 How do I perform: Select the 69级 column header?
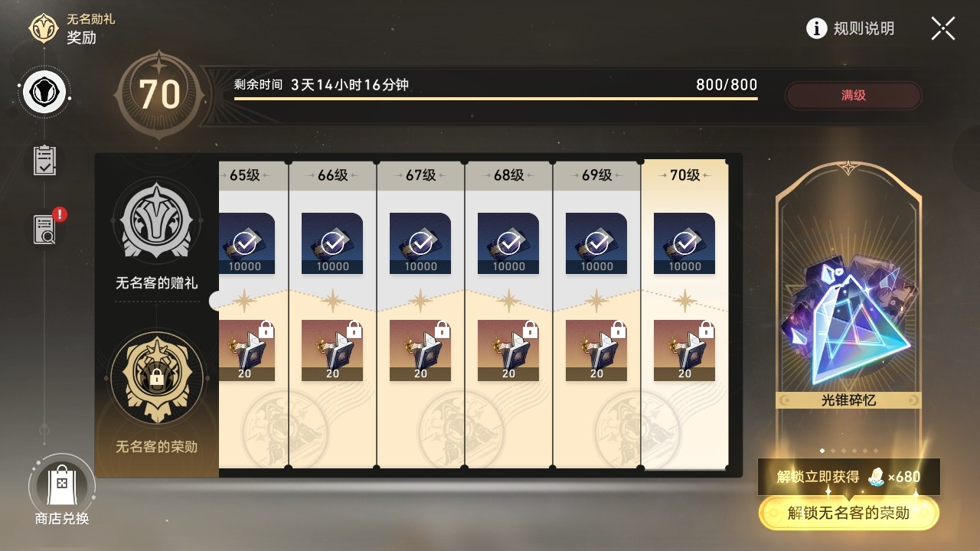pyautogui.click(x=596, y=175)
